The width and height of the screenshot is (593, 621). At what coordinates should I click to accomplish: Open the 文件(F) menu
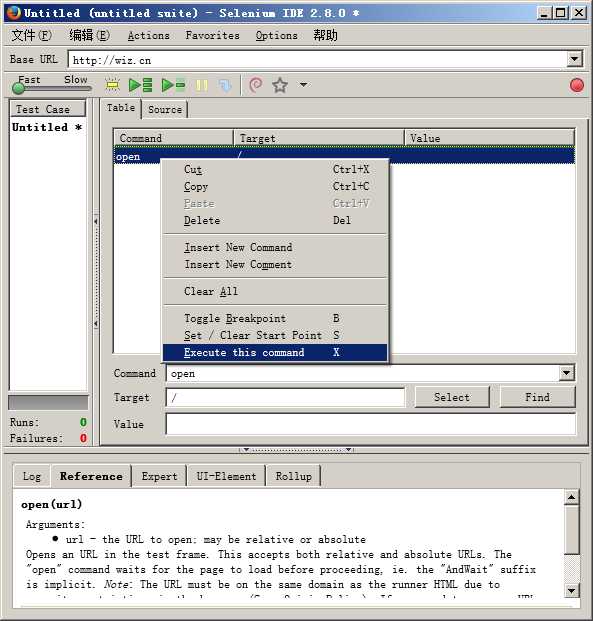(x=31, y=35)
